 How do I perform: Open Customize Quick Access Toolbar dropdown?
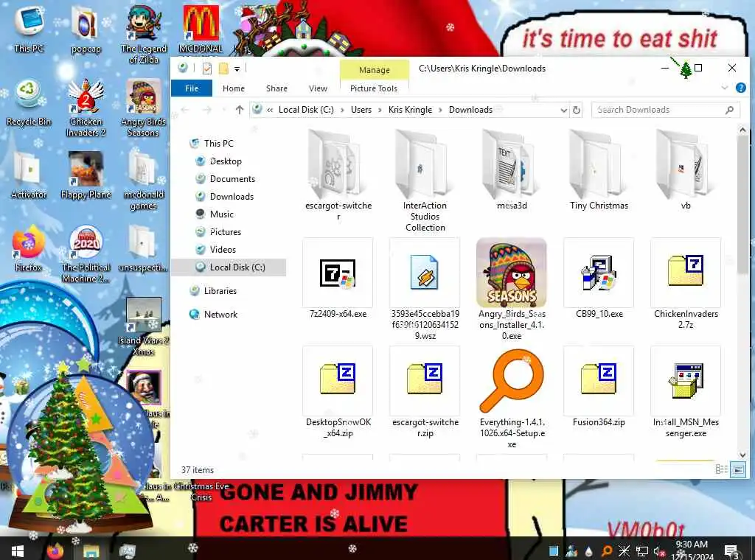click(x=237, y=69)
